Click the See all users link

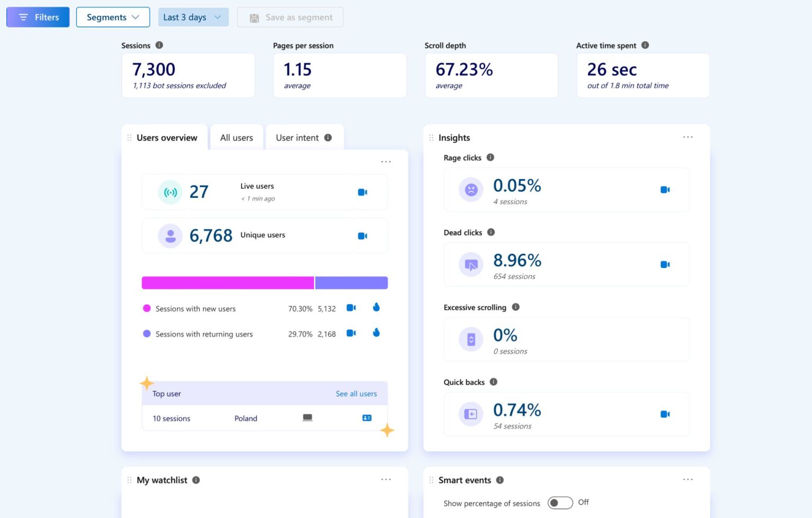tap(356, 393)
